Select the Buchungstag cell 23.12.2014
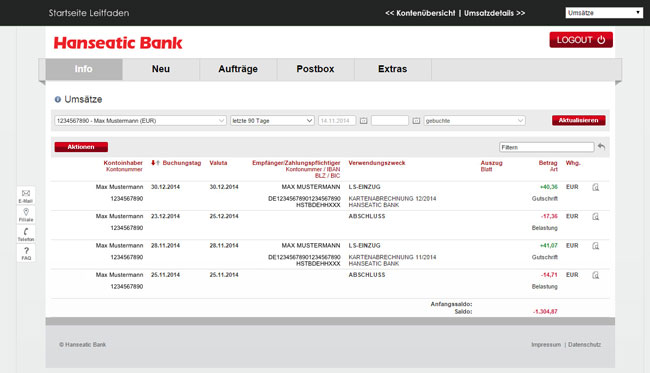 point(165,216)
